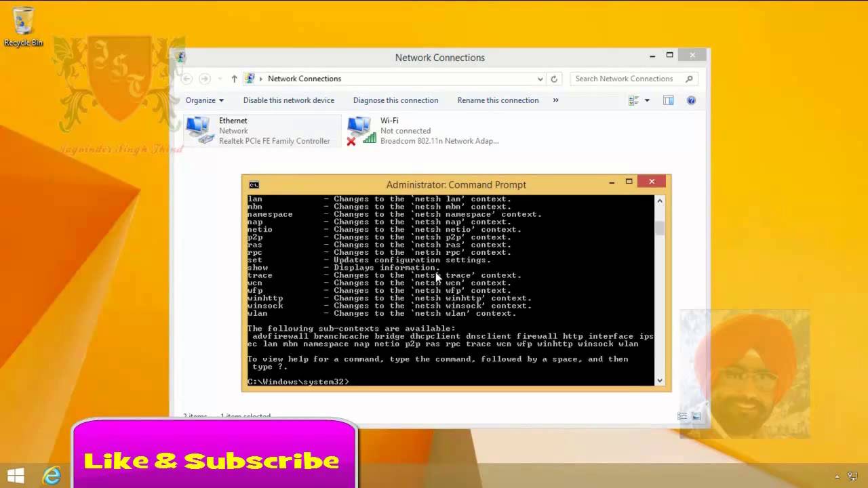Image resolution: width=868 pixels, height=488 pixels.
Task: Refresh the Network Connections address bar
Action: point(554,79)
